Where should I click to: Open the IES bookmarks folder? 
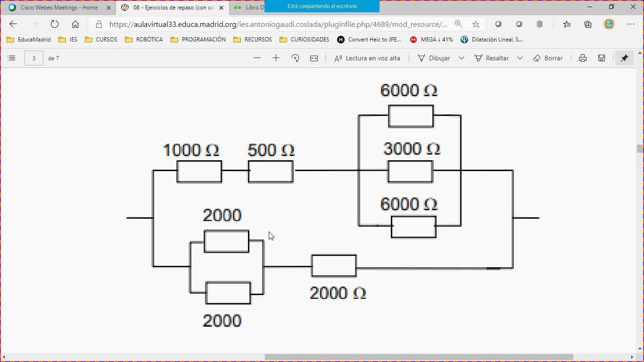coord(68,40)
